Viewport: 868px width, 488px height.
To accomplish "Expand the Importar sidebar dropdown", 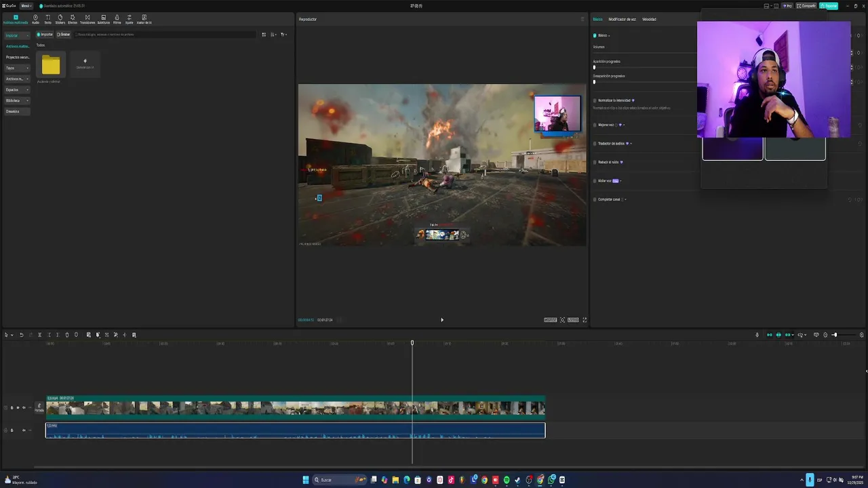I will (x=27, y=35).
